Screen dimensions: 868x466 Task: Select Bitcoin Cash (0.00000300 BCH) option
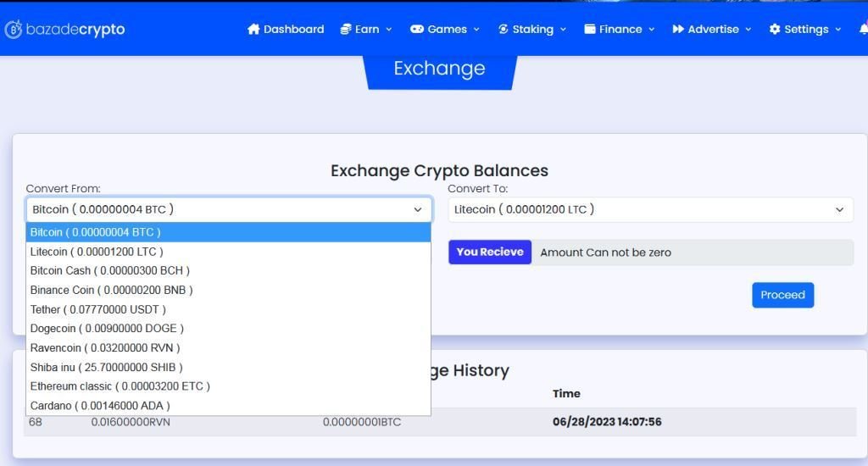pos(228,270)
